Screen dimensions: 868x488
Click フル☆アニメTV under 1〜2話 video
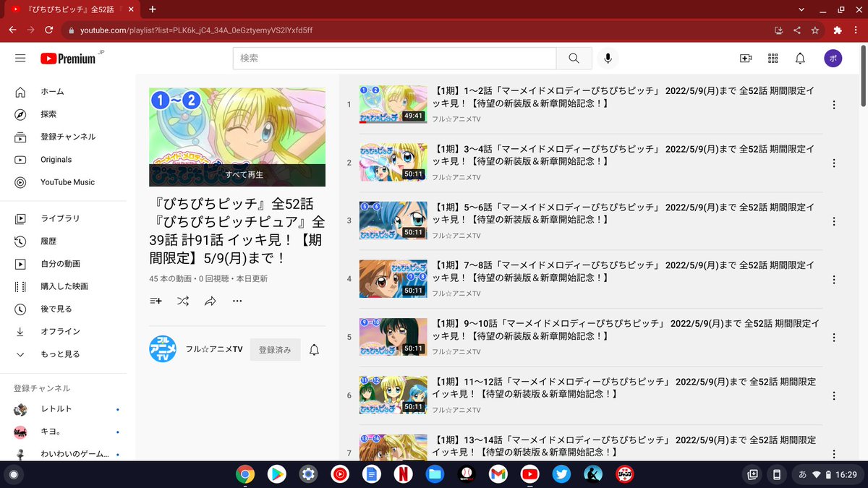coord(456,119)
